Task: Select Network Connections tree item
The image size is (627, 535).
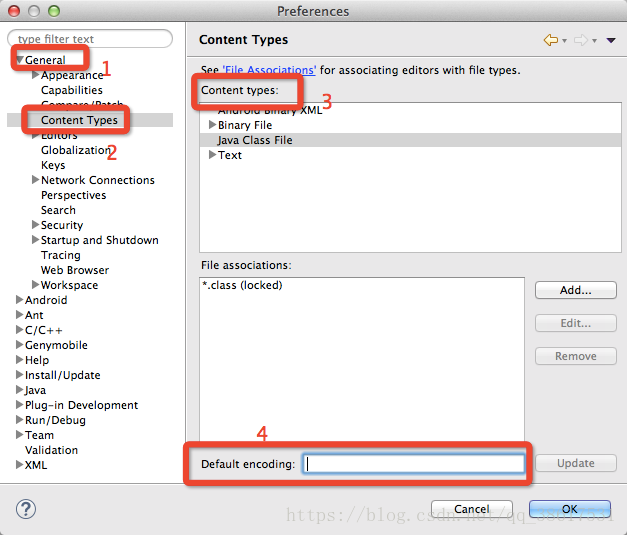Action: click(98, 180)
